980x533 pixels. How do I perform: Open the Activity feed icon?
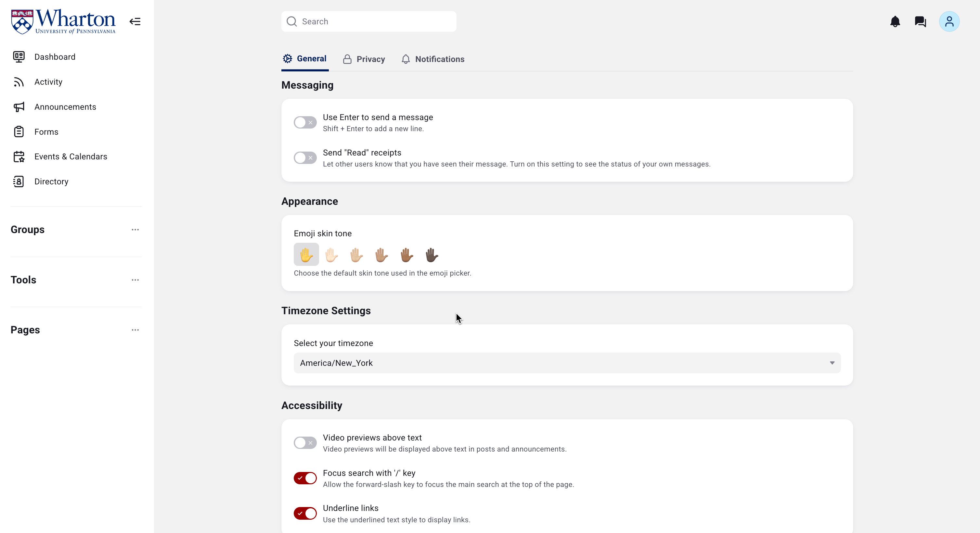click(x=19, y=82)
